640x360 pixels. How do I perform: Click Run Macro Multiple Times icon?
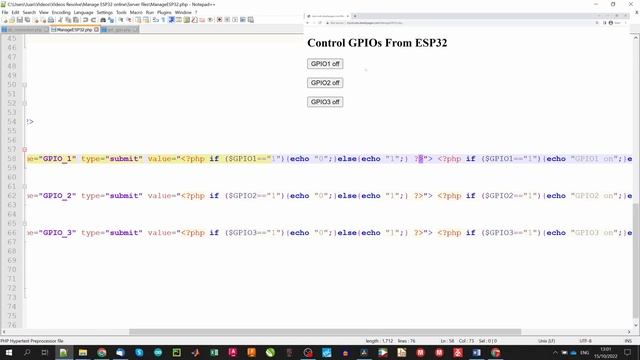(243, 20)
